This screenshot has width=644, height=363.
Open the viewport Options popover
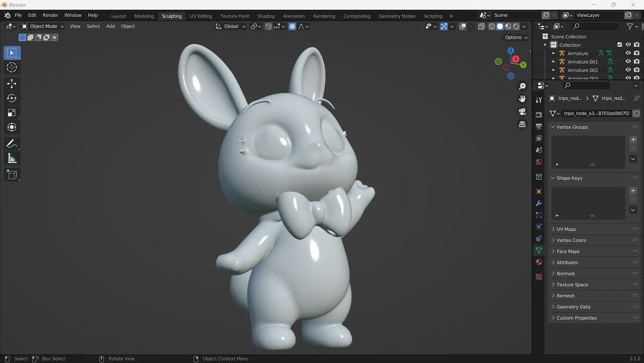[x=516, y=37]
